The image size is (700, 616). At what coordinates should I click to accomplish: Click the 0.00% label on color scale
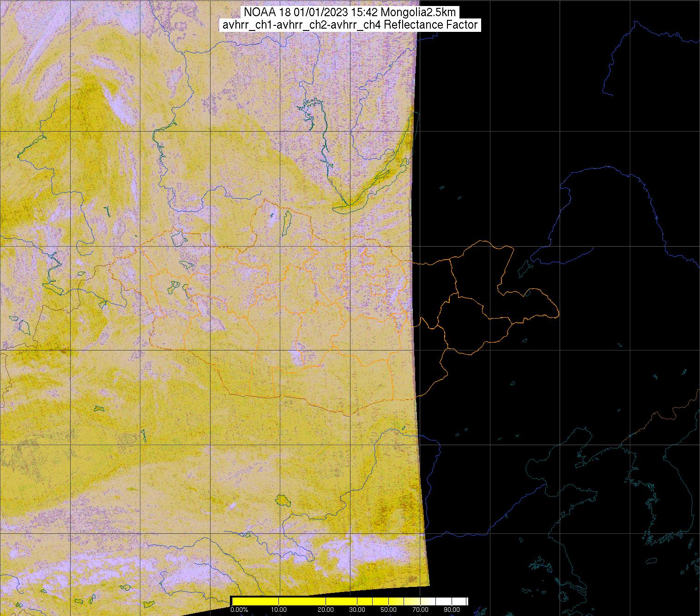(238, 610)
